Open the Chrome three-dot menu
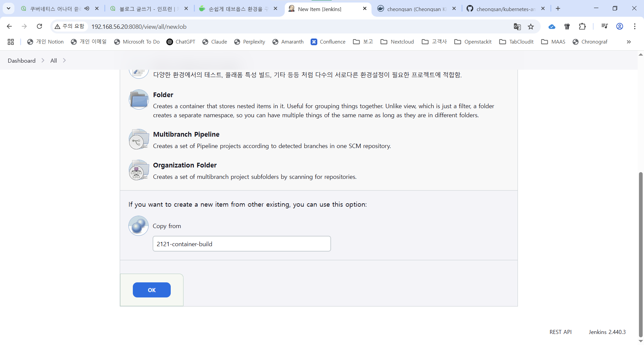Image resolution: width=644 pixels, height=345 pixels. pos(635,26)
